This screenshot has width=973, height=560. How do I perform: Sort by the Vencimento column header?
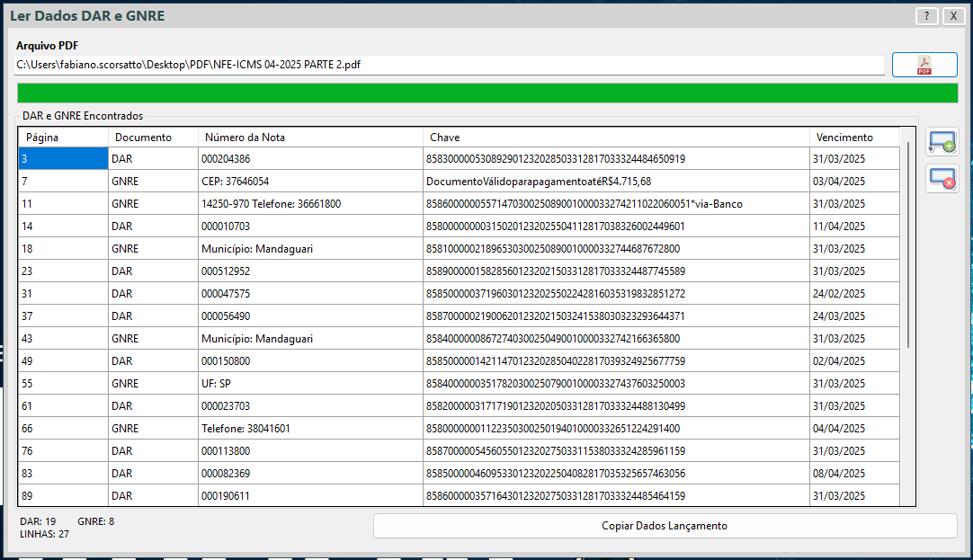[854, 138]
